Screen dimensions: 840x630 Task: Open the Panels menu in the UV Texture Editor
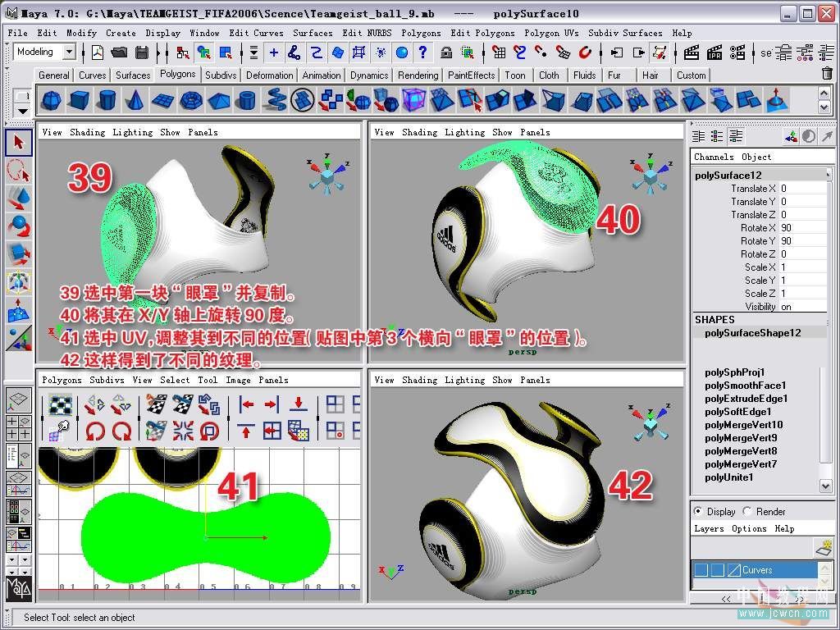click(273, 380)
